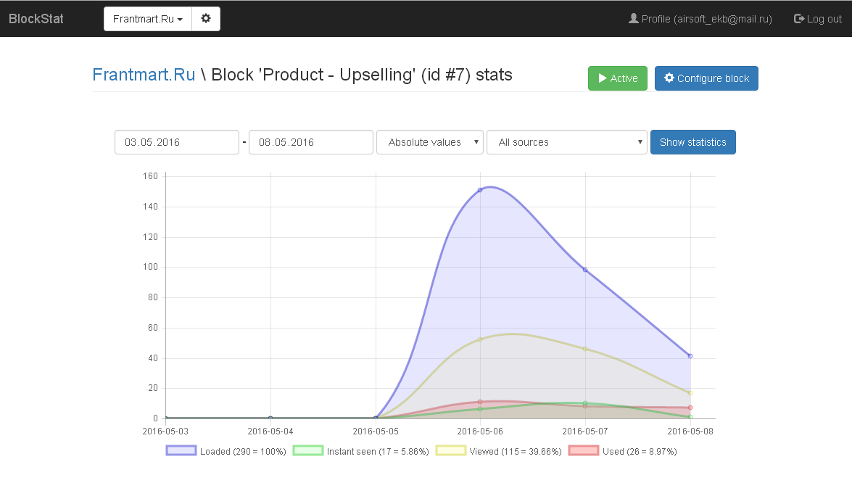
Task: Open Profile (airsoft_ekb@mail.ru) user link
Action: [700, 19]
